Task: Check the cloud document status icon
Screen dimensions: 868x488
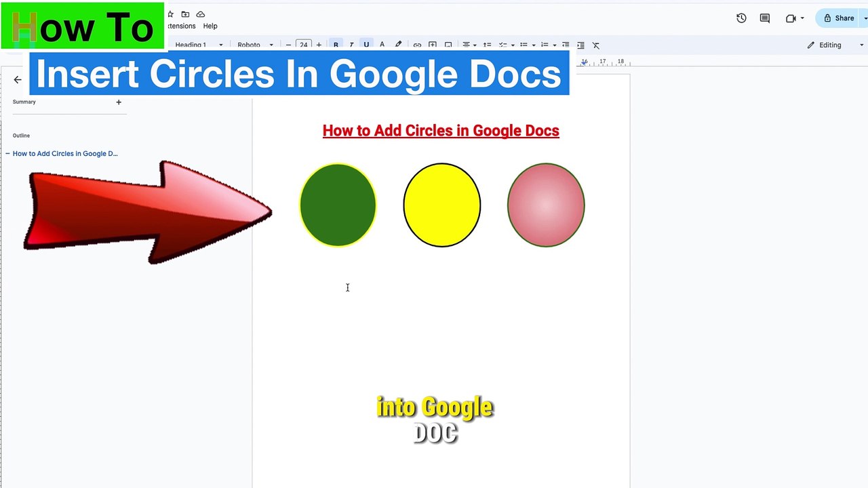Action: (201, 14)
